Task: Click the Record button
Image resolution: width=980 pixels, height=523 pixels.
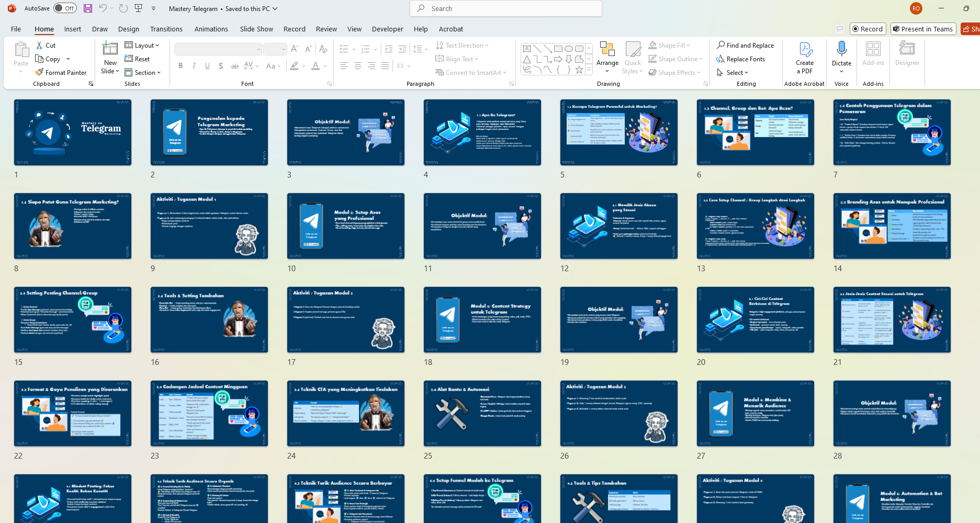Action: coord(868,29)
